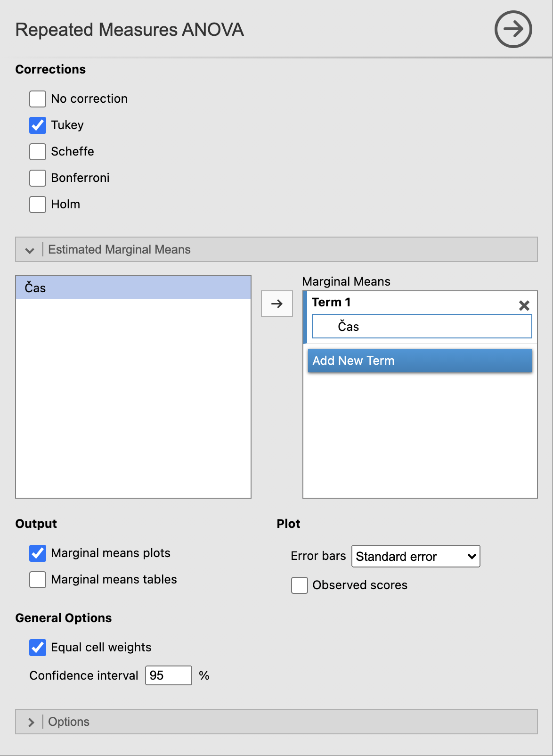Open the Error bars dropdown

point(416,556)
